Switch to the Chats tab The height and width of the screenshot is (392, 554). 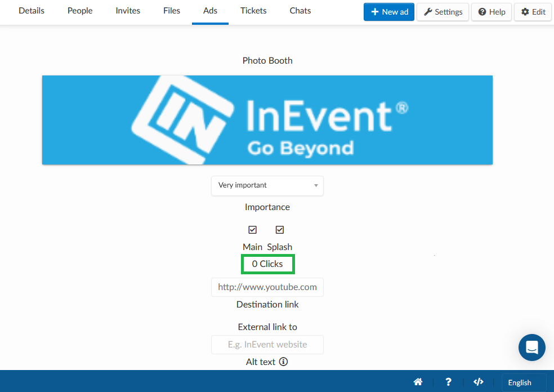(300, 11)
